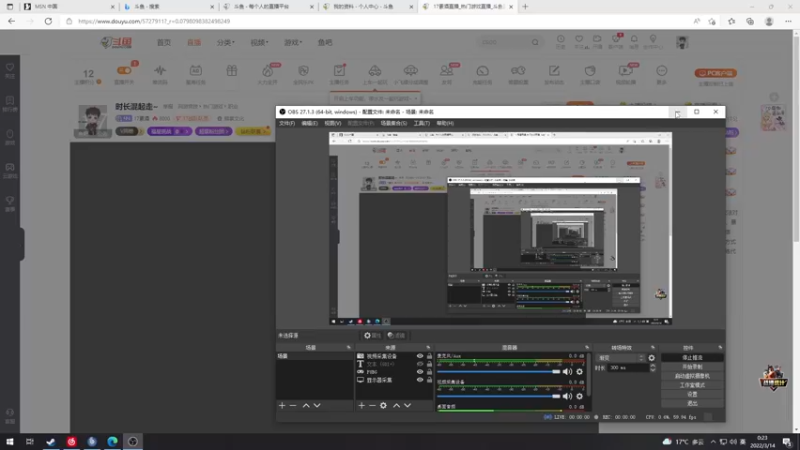Pop out the 混音器 dock
Image resolution: width=800 pixels, height=450 pixels.
[587, 347]
